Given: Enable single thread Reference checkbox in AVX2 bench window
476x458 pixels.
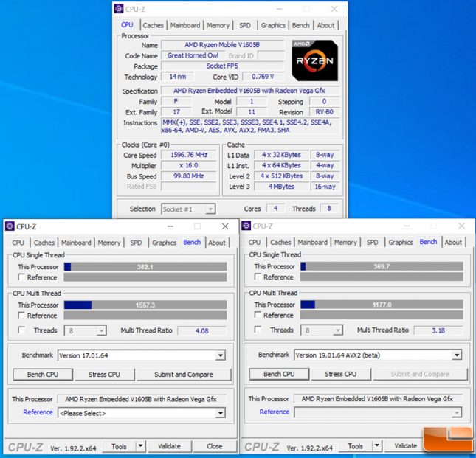Looking at the screenshot, I should click(x=258, y=277).
